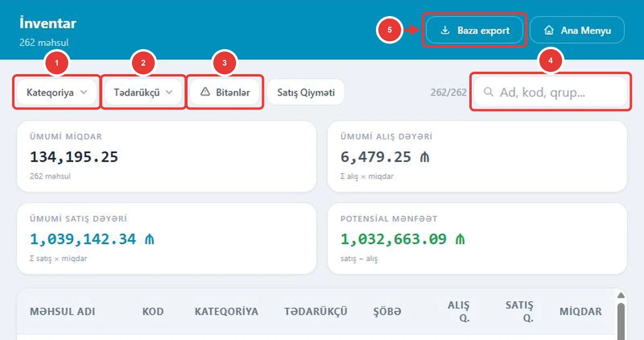Click the ÜMUMİ ALIŞ DƏYƏRİ card label
Image resolution: width=644 pixels, height=340 pixels.
click(x=386, y=137)
